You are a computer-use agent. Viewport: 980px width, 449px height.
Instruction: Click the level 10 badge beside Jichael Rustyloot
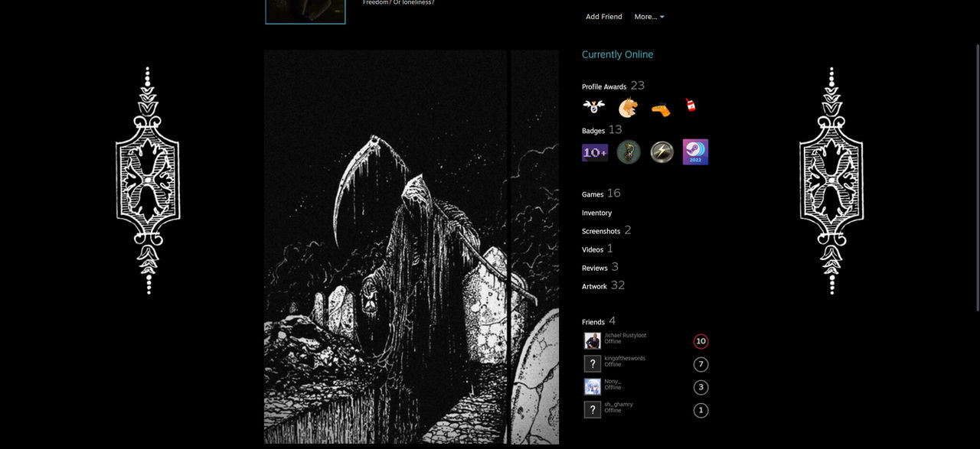pyautogui.click(x=701, y=341)
